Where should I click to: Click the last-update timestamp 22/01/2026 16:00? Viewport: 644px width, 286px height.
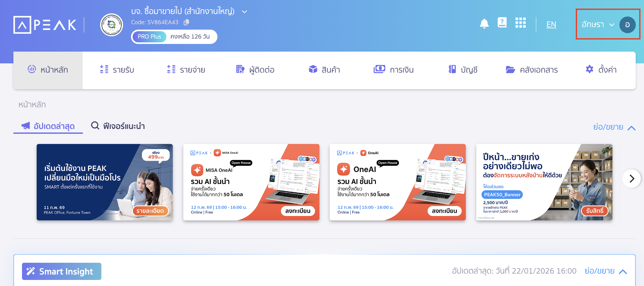pyautogui.click(x=544, y=271)
